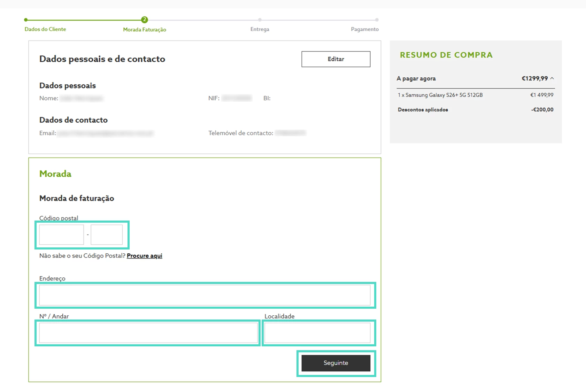Click the A pagar agora label
586x392 pixels.
point(416,78)
